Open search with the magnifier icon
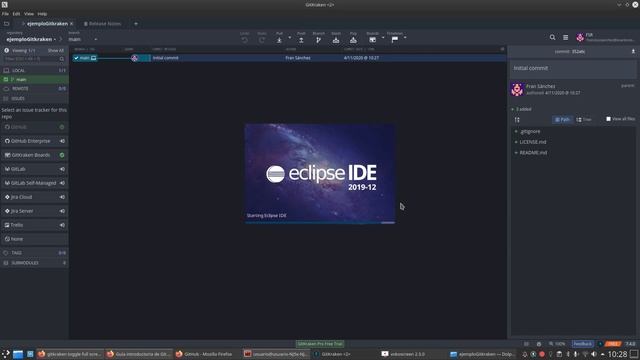This screenshot has width=640, height=360. [x=552, y=38]
